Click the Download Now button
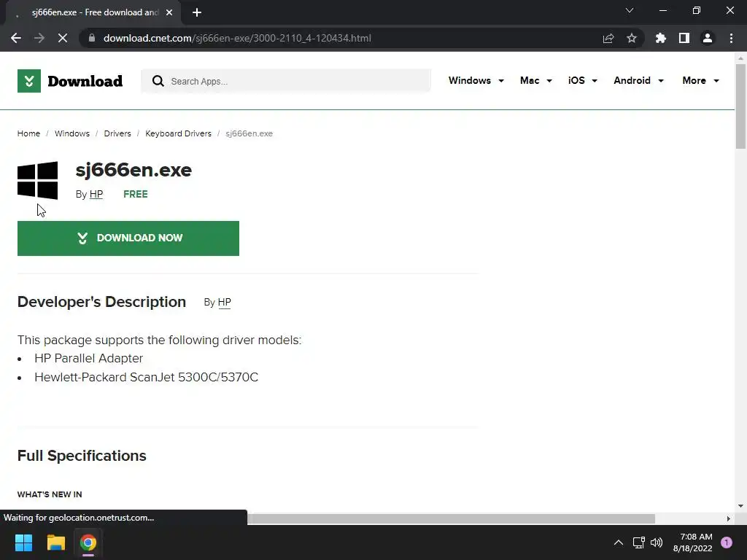 [x=128, y=238]
